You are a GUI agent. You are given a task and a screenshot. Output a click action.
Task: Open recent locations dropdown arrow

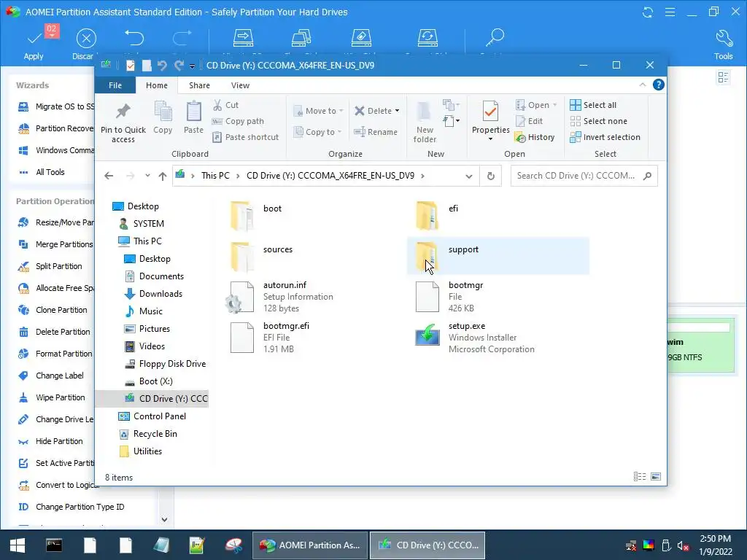147,176
